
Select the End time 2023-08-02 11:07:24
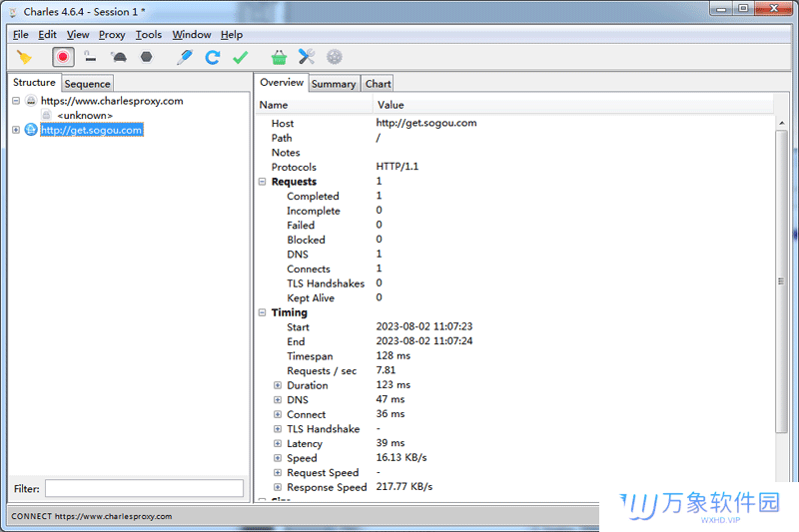pyautogui.click(x=424, y=341)
